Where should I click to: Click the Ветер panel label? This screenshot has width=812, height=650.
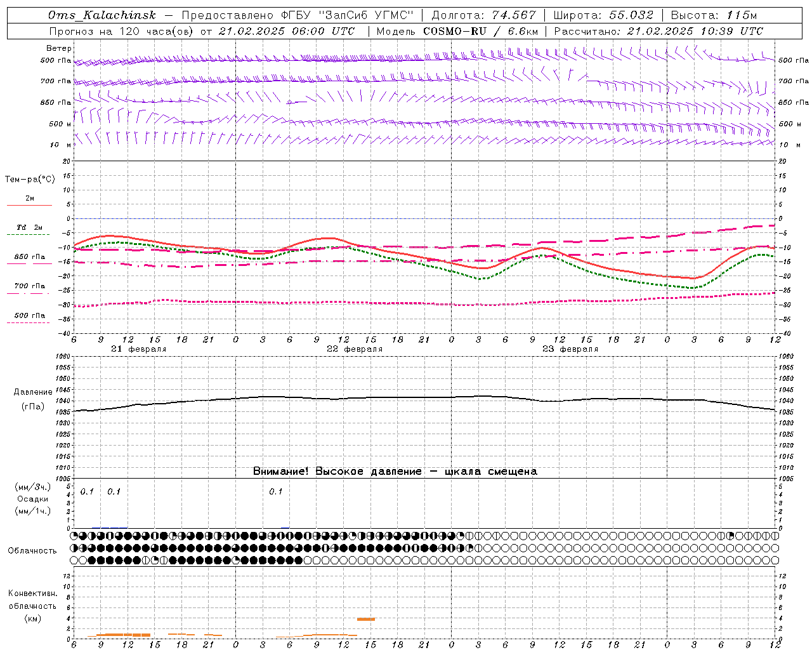(x=58, y=48)
